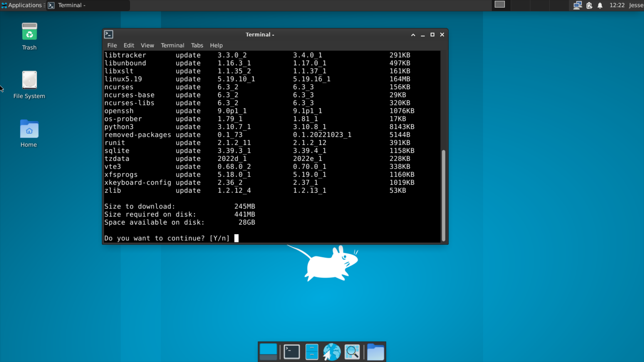This screenshot has width=644, height=362.
Task: Select the Terminal taskbar button in the top panel
Action: coord(88,5)
